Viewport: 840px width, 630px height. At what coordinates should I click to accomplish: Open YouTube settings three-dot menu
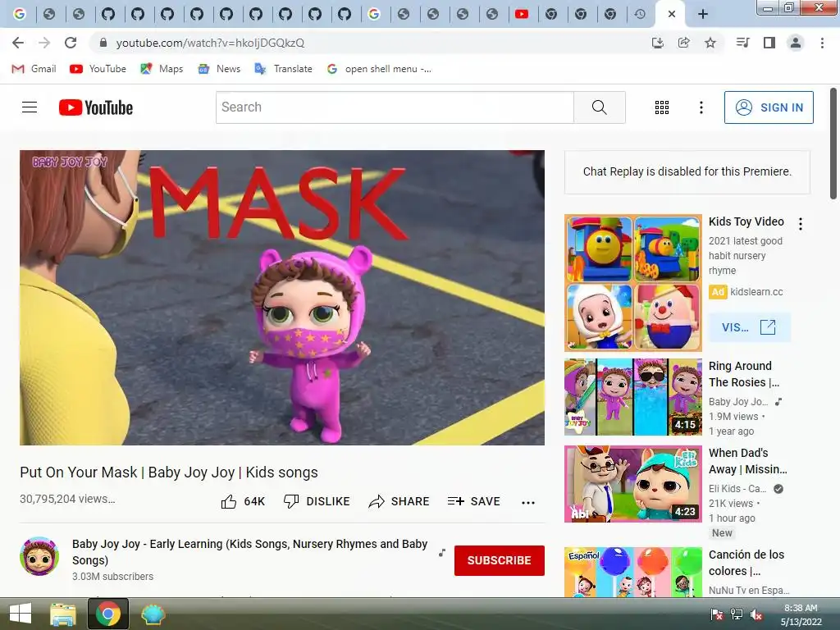701,107
